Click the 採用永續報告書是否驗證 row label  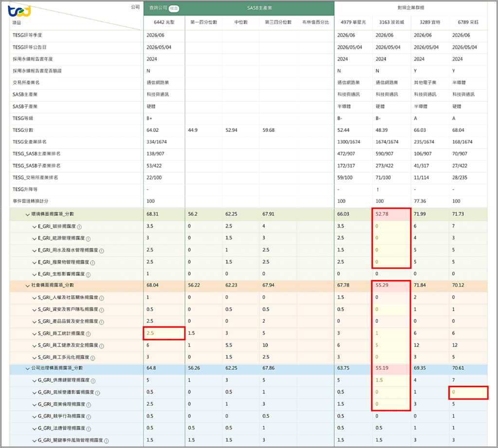click(37, 71)
